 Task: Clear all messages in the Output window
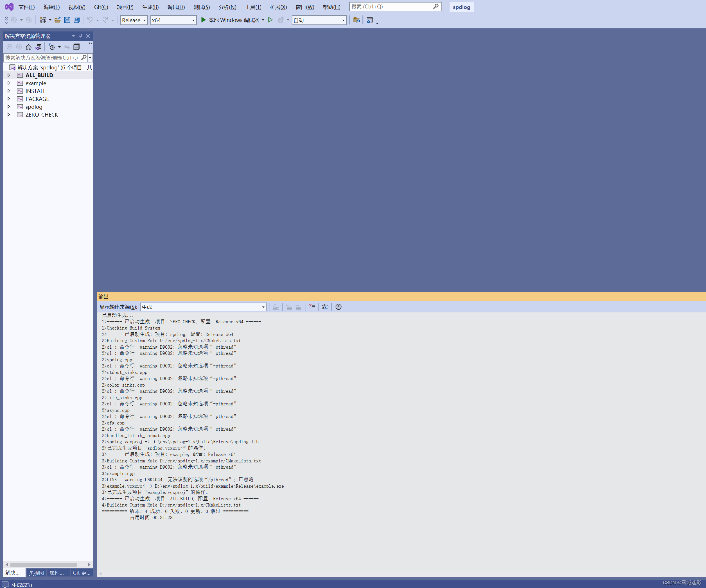[x=312, y=307]
